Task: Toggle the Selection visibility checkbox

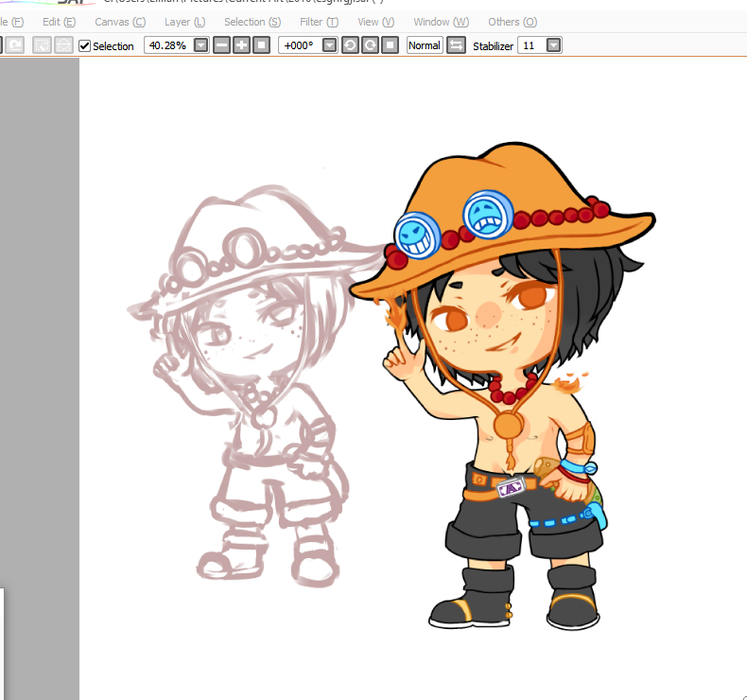Action: coord(84,45)
